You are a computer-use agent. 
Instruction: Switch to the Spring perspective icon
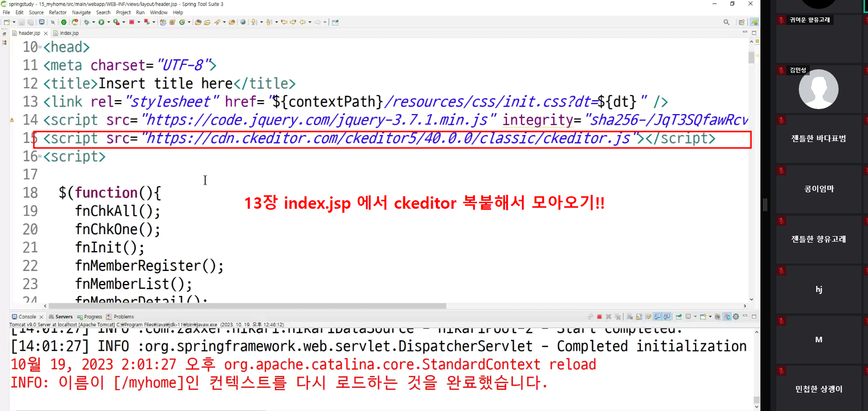(x=754, y=22)
